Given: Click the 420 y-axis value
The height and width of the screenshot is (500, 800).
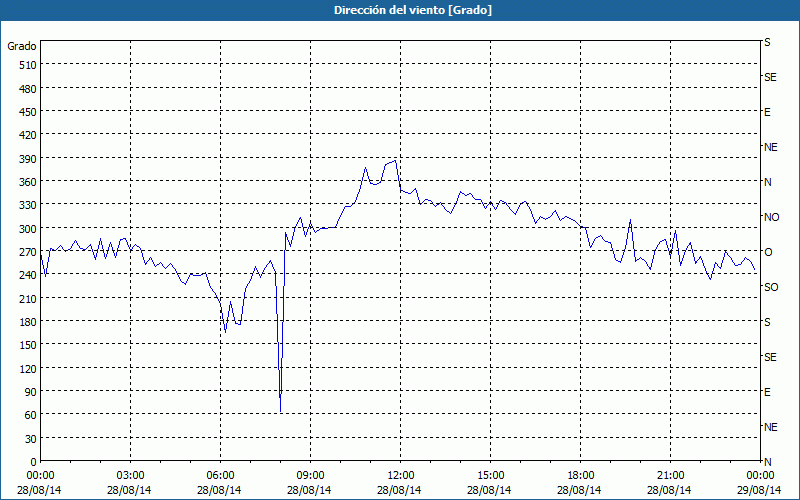Looking at the screenshot, I should [28, 135].
